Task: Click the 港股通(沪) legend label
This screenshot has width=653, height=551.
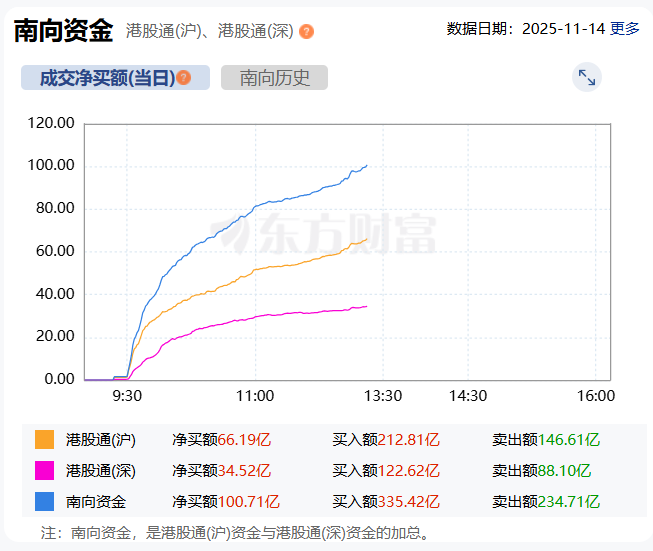Action: (101, 440)
